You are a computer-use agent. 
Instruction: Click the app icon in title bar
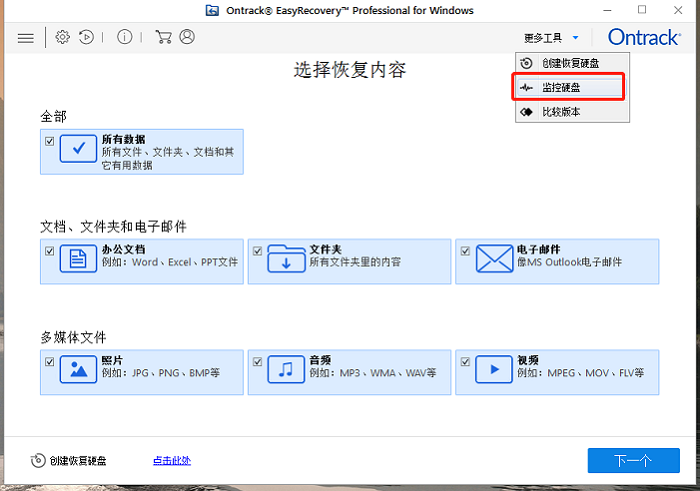click(212, 10)
